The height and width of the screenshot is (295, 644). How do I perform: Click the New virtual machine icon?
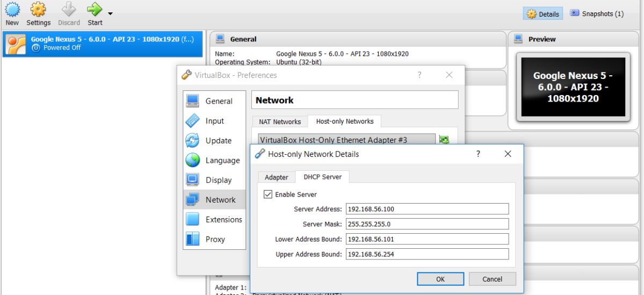tap(12, 9)
